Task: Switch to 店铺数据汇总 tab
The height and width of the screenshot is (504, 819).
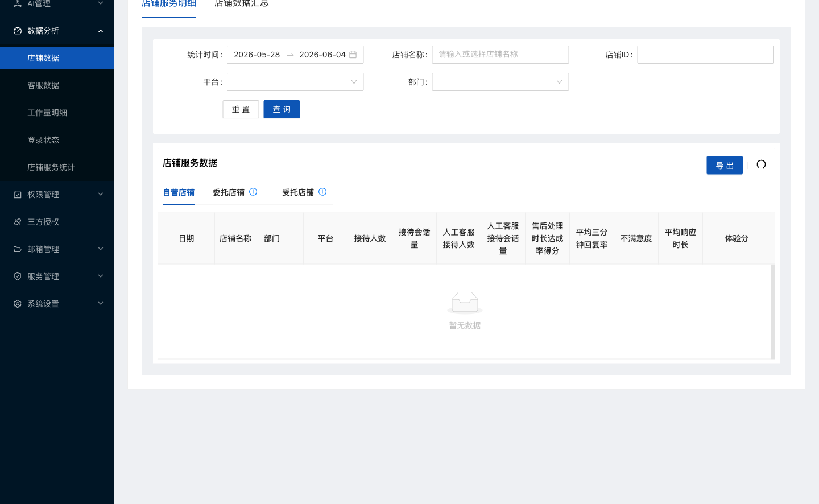Action: pos(242,4)
